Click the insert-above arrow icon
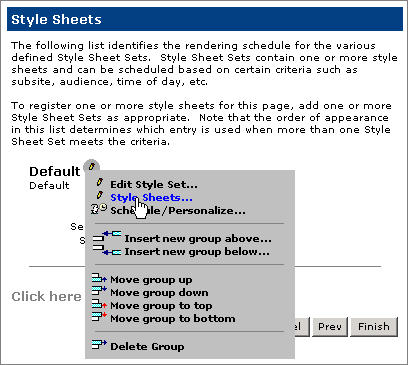The width and height of the screenshot is (408, 365). (107, 236)
